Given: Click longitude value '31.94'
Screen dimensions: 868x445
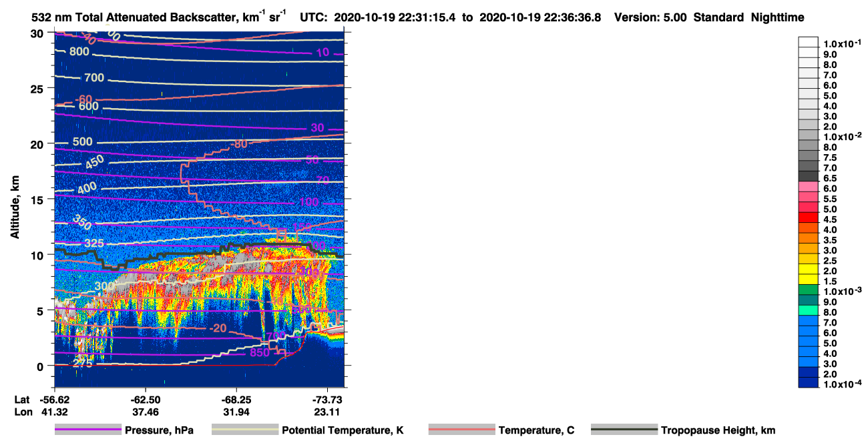Looking at the screenshot, I should pyautogui.click(x=236, y=412).
